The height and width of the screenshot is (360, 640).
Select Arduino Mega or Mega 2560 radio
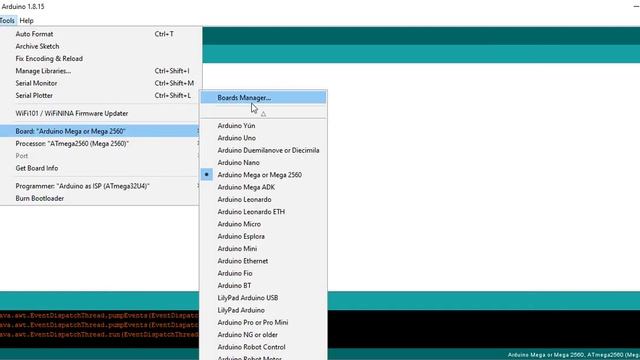point(263,174)
